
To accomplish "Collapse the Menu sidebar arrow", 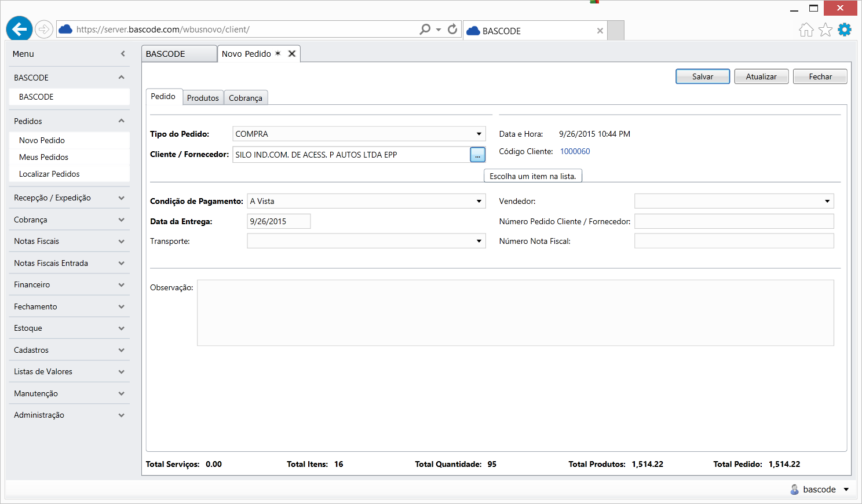I will [123, 54].
